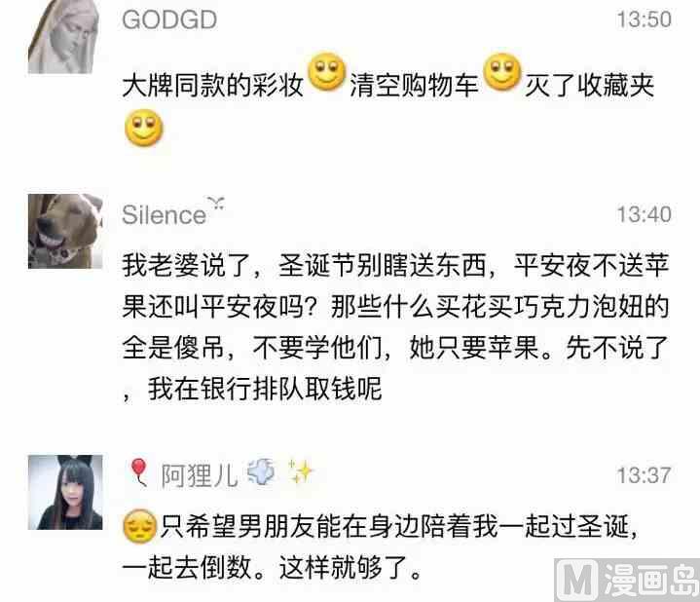Tap the GODGD username

[169, 19]
